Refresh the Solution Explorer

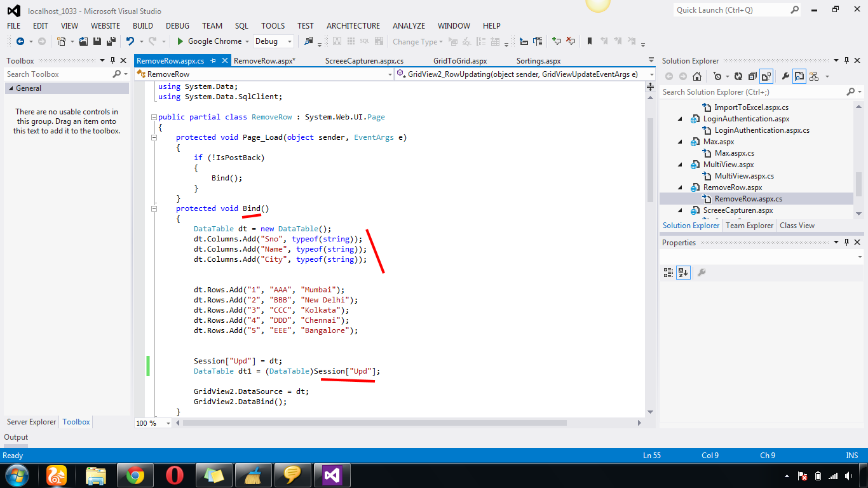coord(738,76)
